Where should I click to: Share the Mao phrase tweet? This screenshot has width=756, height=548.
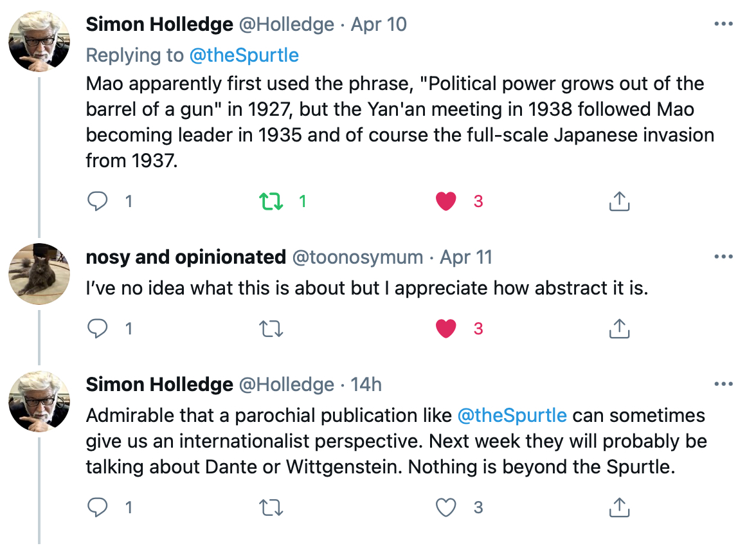coord(620,201)
